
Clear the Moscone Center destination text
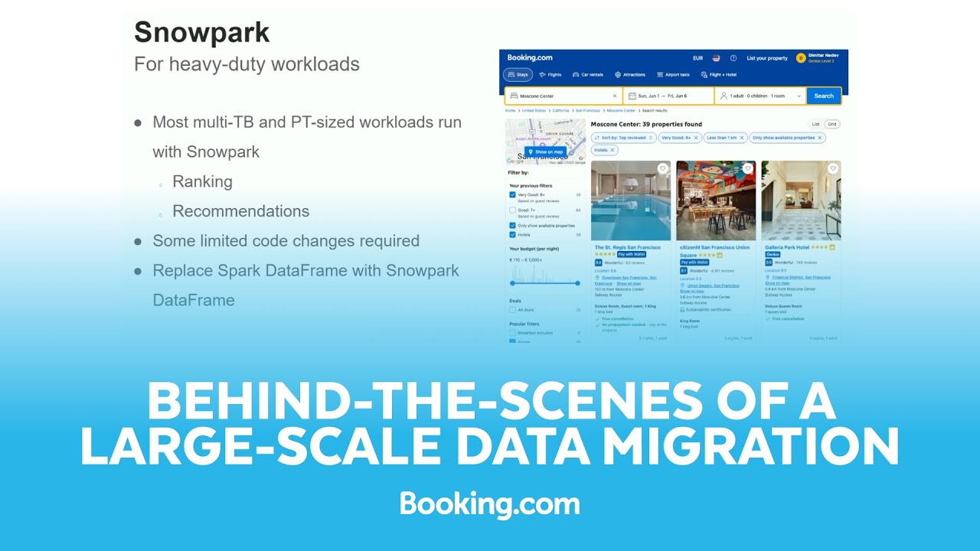(x=615, y=96)
